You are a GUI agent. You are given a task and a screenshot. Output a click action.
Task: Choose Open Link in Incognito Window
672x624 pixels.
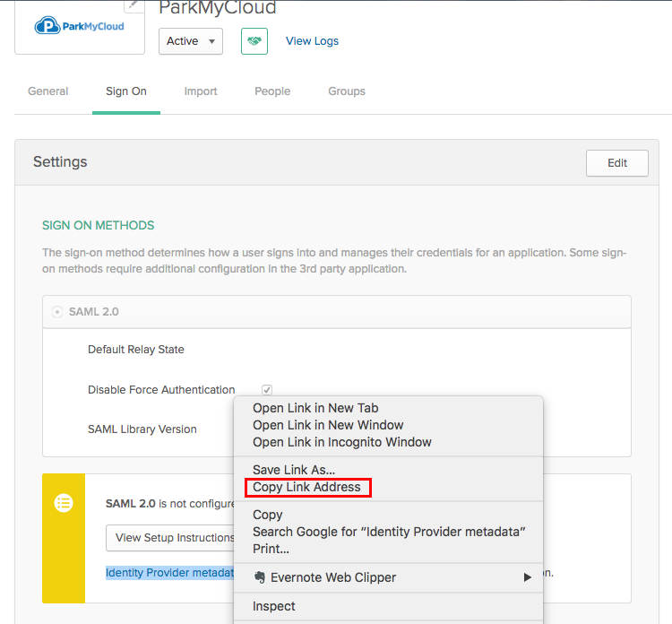point(341,442)
